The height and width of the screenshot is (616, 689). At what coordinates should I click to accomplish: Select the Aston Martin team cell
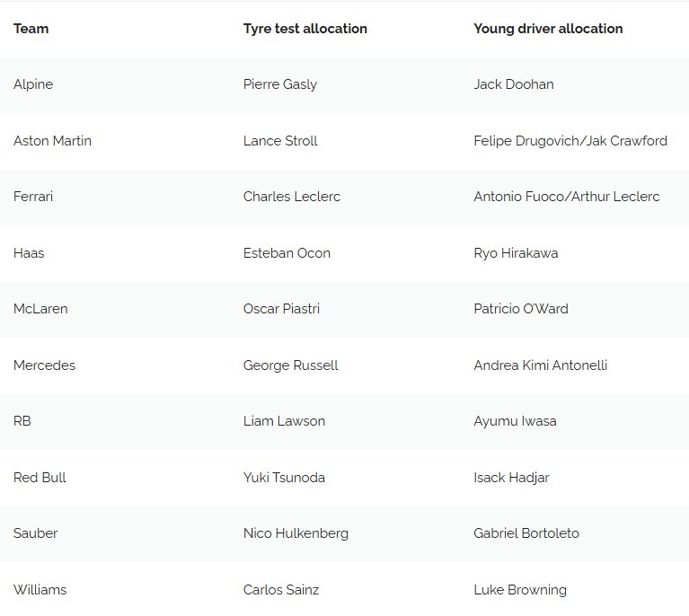(52, 141)
